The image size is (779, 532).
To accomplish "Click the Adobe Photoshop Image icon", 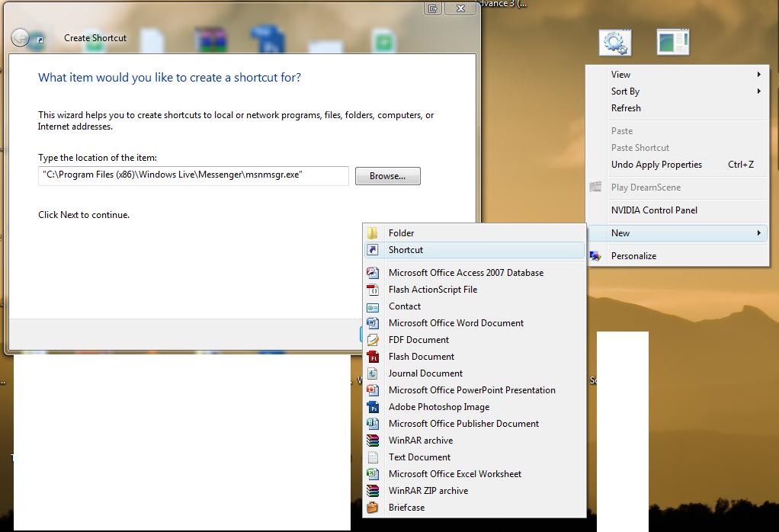I will tap(373, 407).
